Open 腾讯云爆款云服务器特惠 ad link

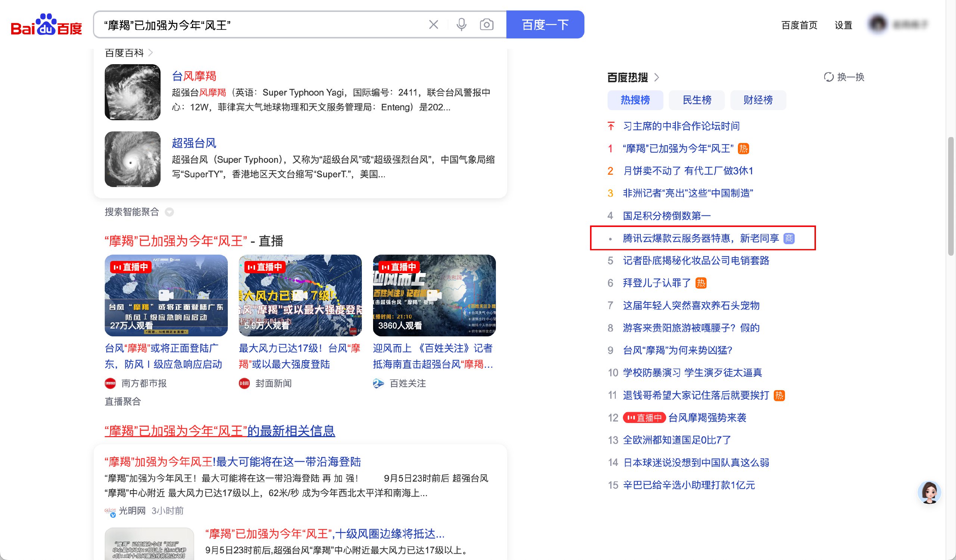coord(701,238)
